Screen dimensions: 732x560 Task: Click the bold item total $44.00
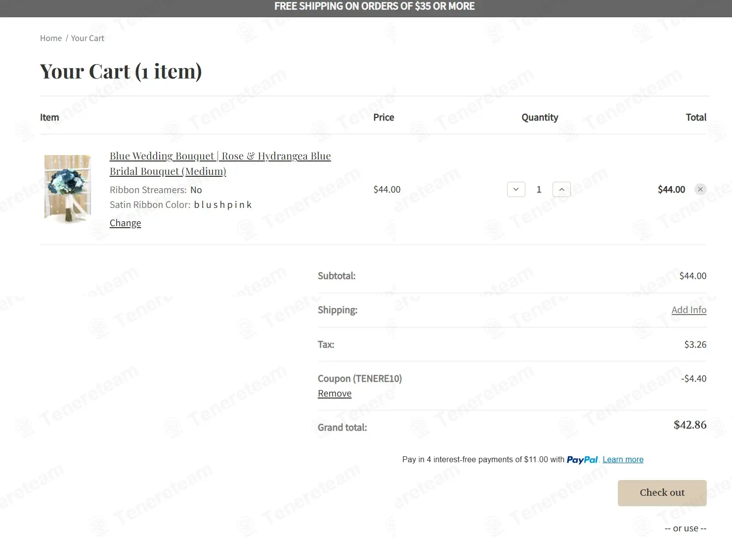[x=671, y=189]
